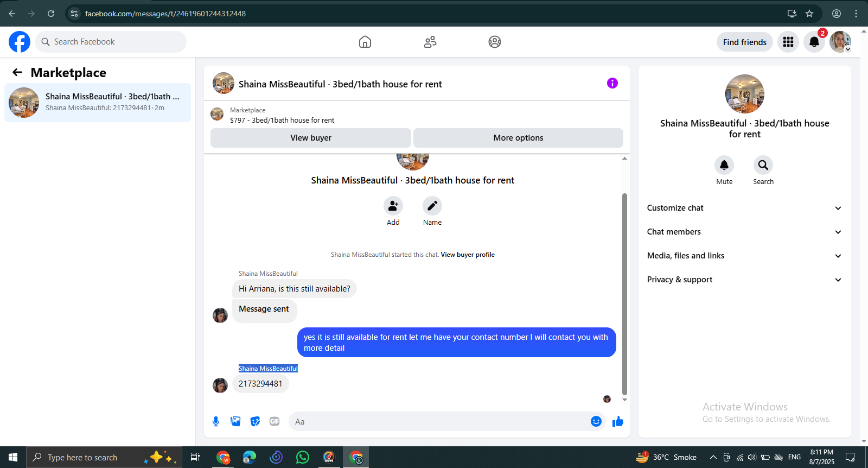Bookmark this page with star icon
This screenshot has width=868, height=468.
pyautogui.click(x=809, y=14)
